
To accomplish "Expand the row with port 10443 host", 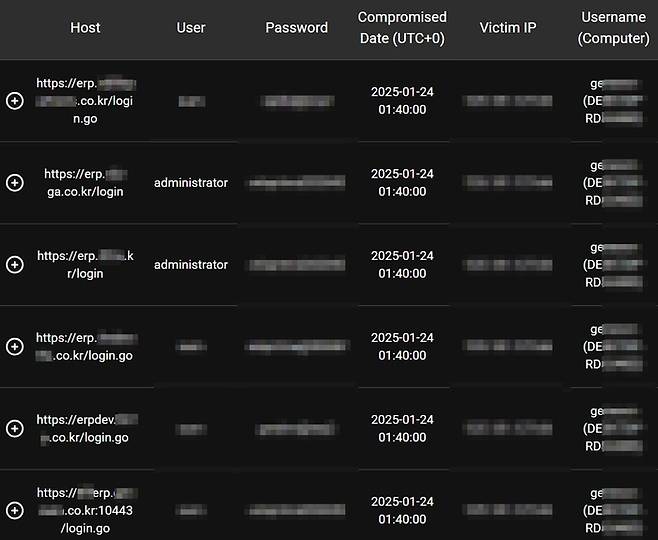I will tap(14, 511).
